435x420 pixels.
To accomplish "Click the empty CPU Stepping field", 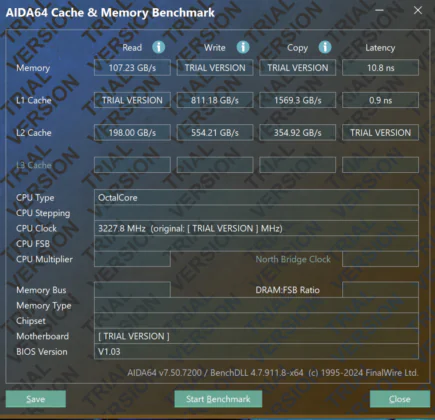I will tap(256, 213).
